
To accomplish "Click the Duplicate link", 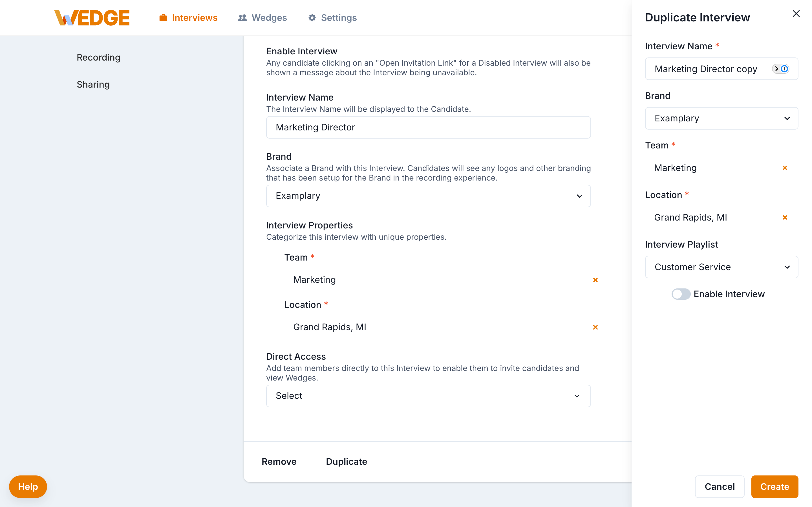I will click(346, 461).
